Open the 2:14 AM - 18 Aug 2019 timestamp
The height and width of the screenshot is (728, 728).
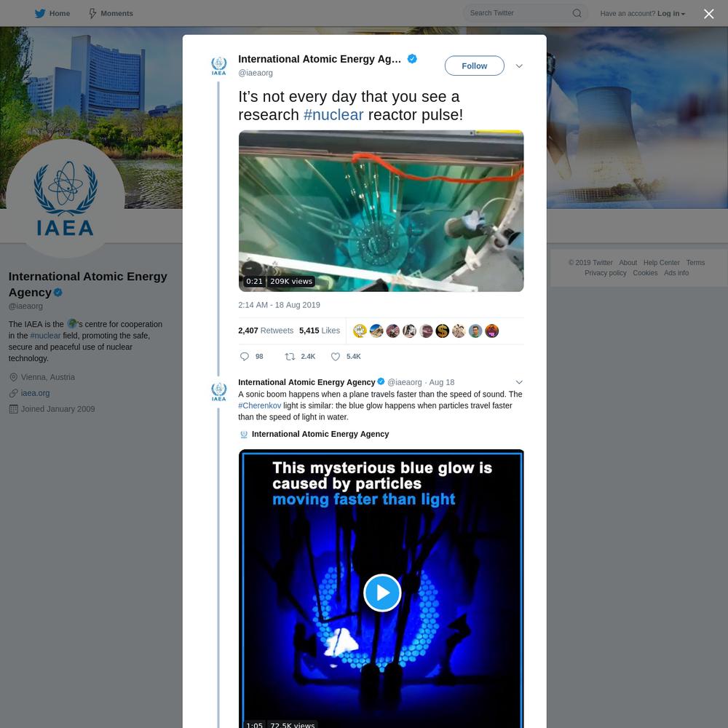point(279,305)
